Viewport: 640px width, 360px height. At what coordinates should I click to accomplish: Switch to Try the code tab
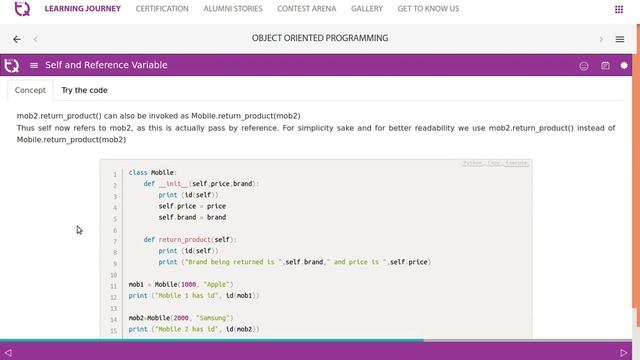click(x=84, y=90)
